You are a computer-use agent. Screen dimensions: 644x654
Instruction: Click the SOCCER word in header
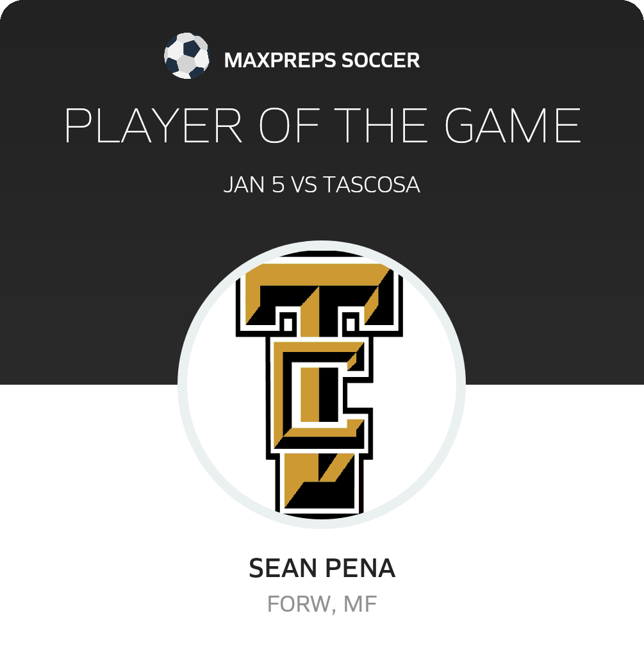381,60
